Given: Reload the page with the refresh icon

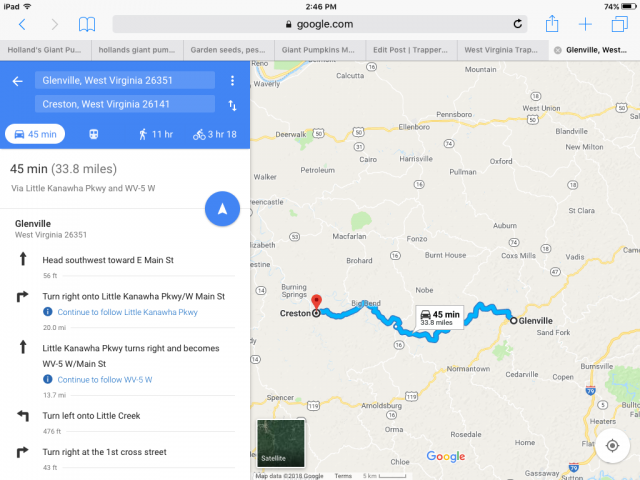Looking at the screenshot, I should [x=518, y=24].
